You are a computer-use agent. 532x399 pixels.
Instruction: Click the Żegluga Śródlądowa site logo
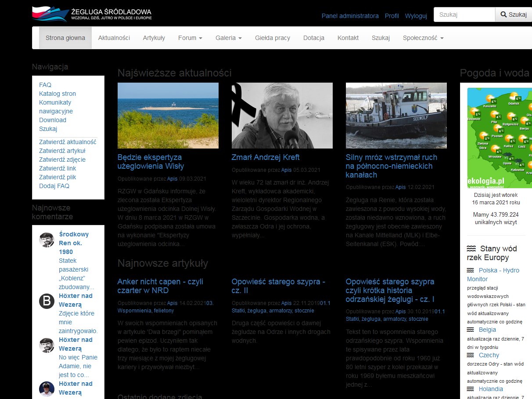(x=92, y=14)
